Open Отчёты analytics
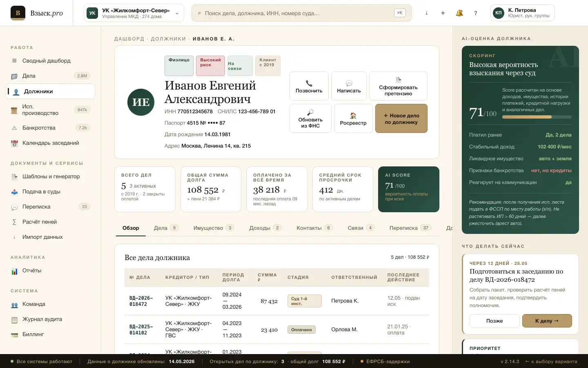 tap(51, 270)
